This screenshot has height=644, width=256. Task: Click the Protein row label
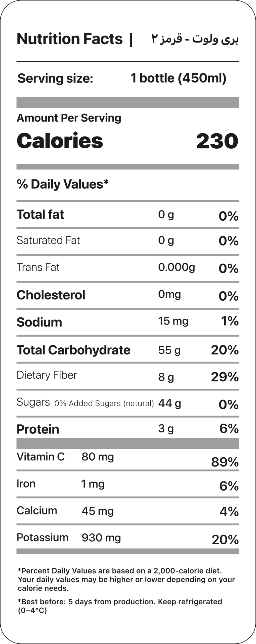point(38,429)
